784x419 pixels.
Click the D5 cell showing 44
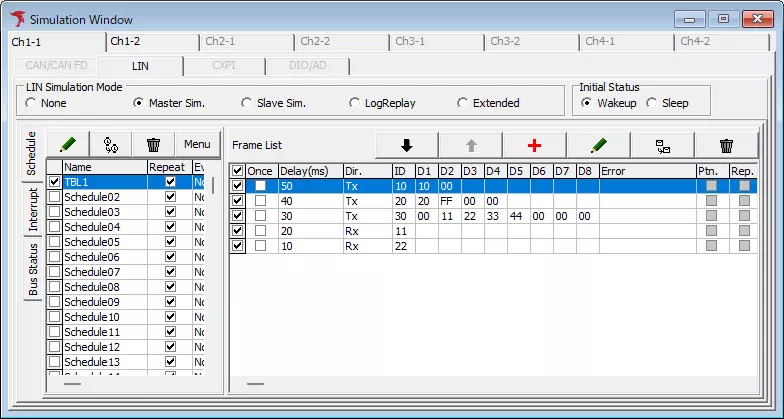518,216
